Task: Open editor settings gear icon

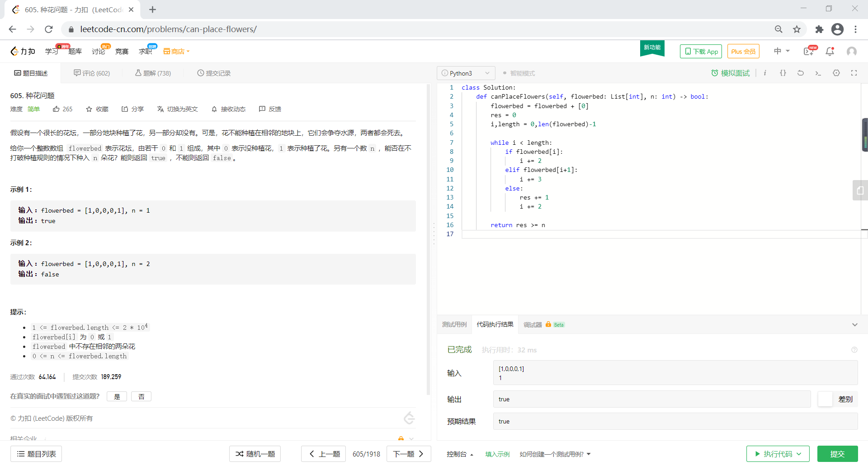Action: click(x=836, y=73)
